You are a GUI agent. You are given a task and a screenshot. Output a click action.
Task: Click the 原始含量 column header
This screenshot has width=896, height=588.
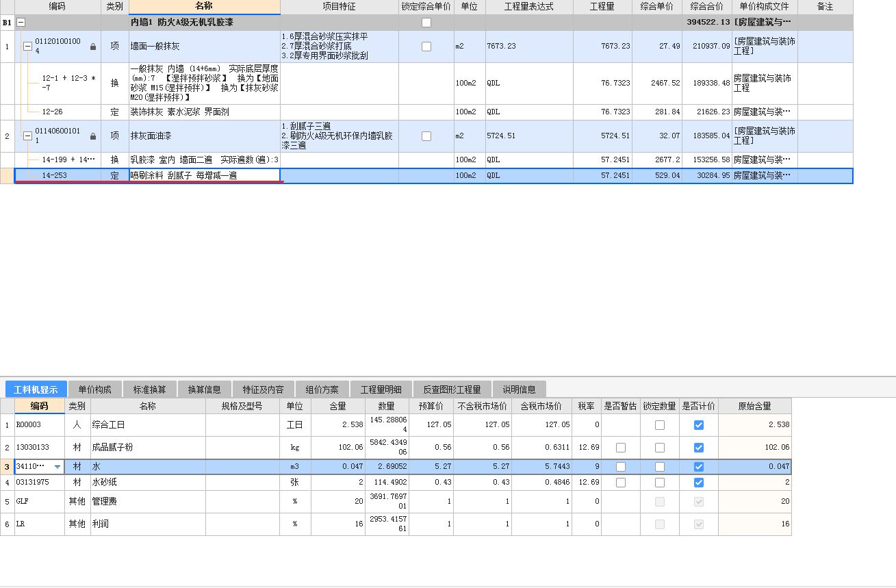pyautogui.click(x=754, y=406)
